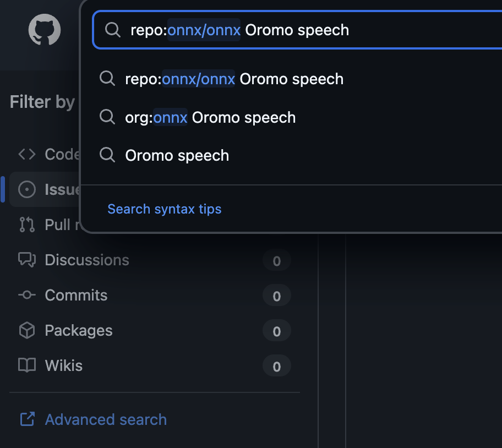Select the 'repo:onnx/onnx Oromo speech' suggestion
This screenshot has height=448, width=502.
click(x=234, y=79)
